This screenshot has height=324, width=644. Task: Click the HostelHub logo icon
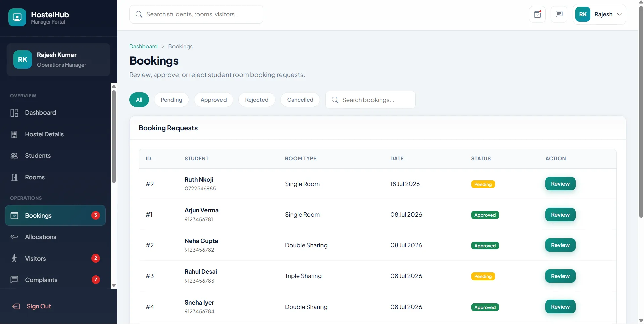click(17, 17)
